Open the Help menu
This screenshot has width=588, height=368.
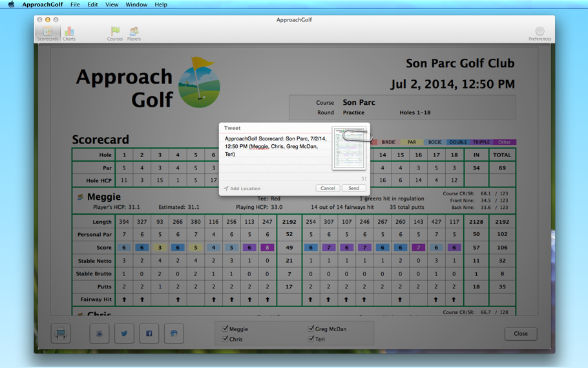pos(161,5)
